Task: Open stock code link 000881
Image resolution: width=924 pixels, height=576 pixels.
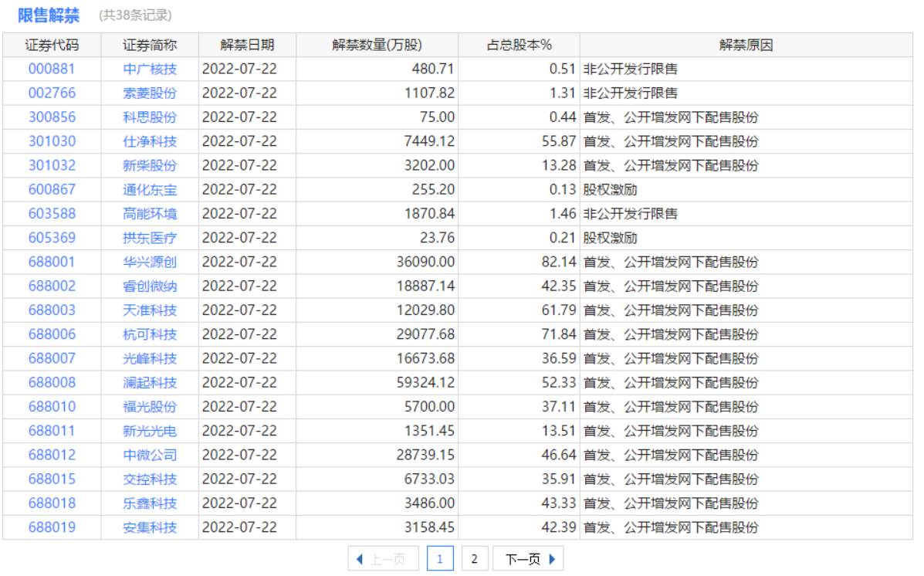Action: click(52, 69)
